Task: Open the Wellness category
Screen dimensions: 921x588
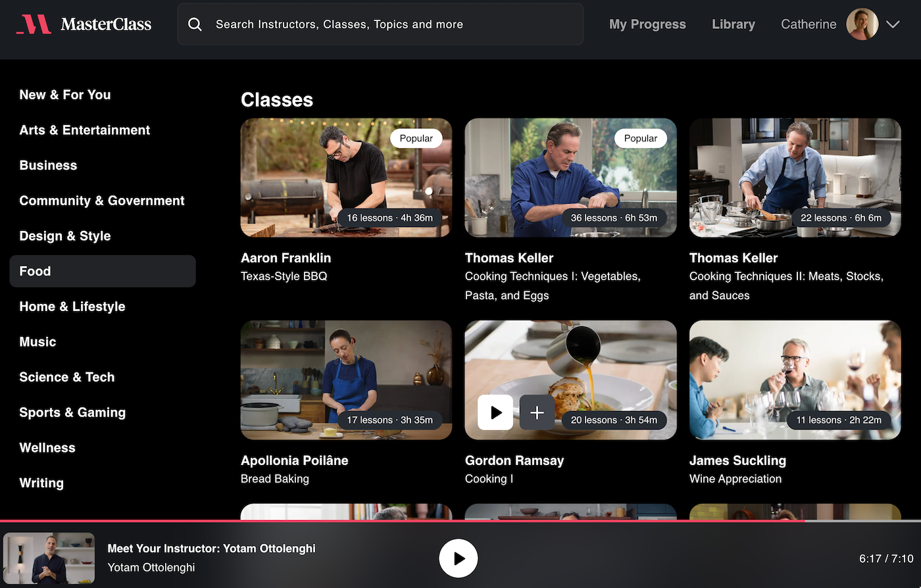Action: [47, 448]
